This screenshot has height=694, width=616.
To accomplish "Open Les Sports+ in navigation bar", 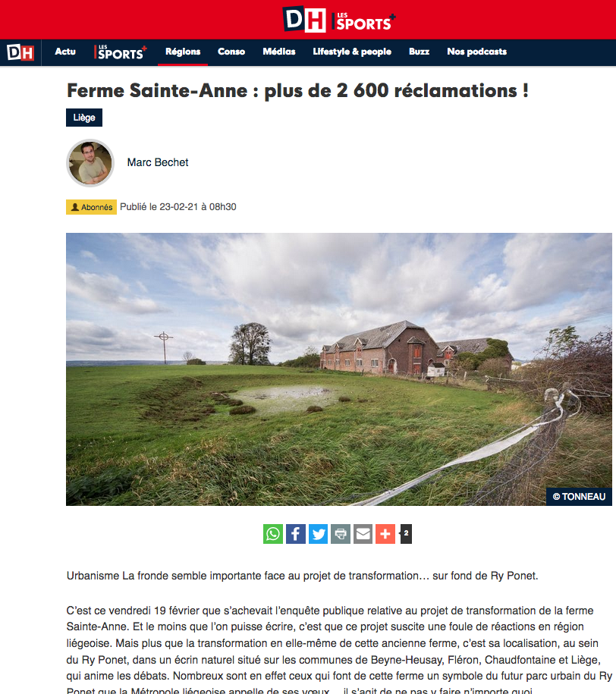I will point(121,52).
